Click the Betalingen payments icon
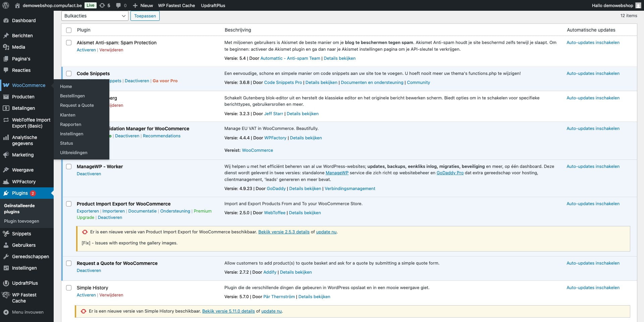The image size is (644, 322). [x=6, y=108]
